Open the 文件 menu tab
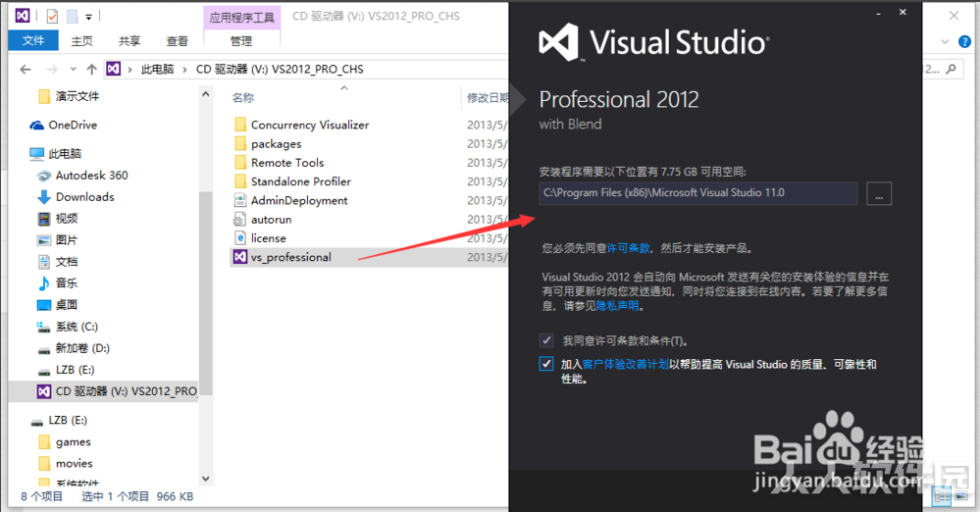Viewport: 980px width, 512px height. click(x=33, y=40)
